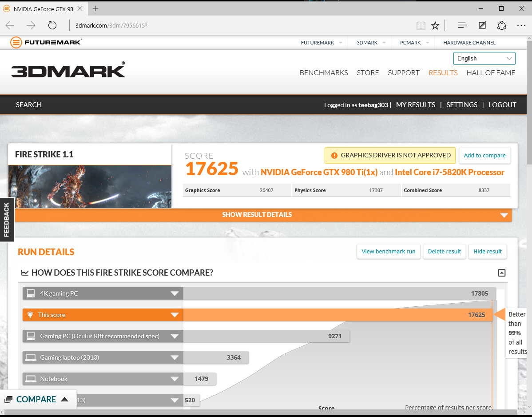
Task: Open the language selector English dropdown
Action: pos(484,58)
